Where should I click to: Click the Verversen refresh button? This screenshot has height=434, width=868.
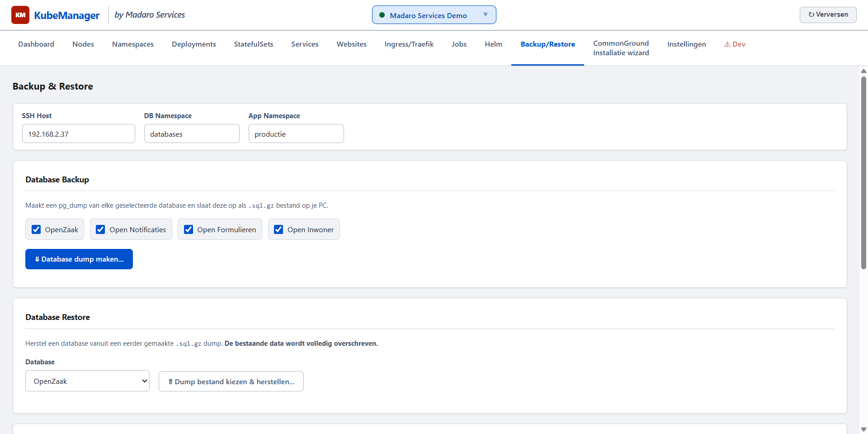pos(828,14)
